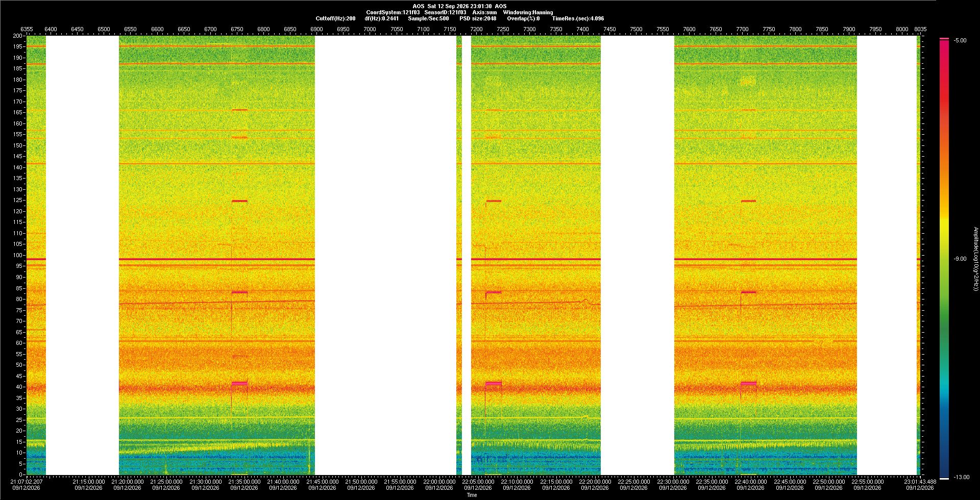
Task: Click the SensorID:121f03 header label
Action: [445, 12]
